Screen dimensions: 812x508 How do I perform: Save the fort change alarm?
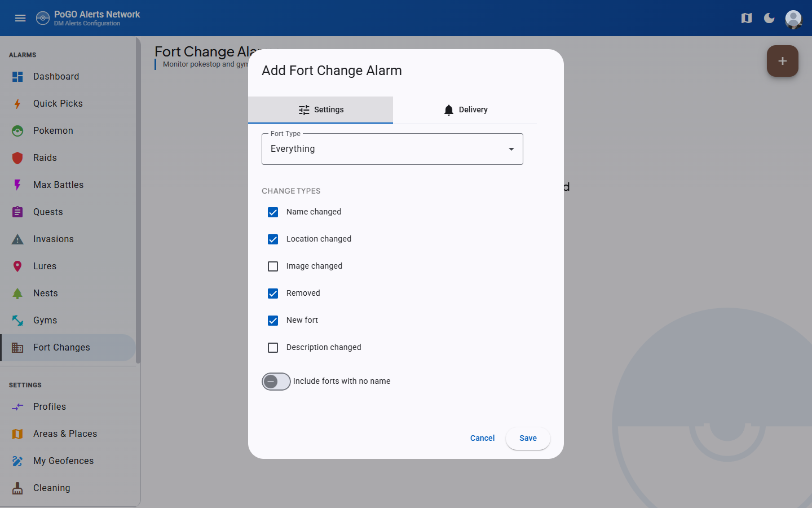point(528,438)
